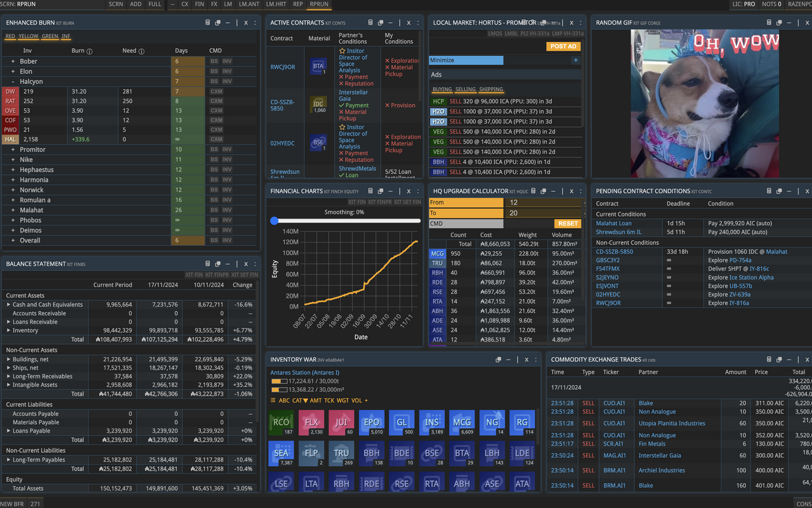Select the FLX material tile in inventory
The height and width of the screenshot is (508, 812).
click(311, 422)
